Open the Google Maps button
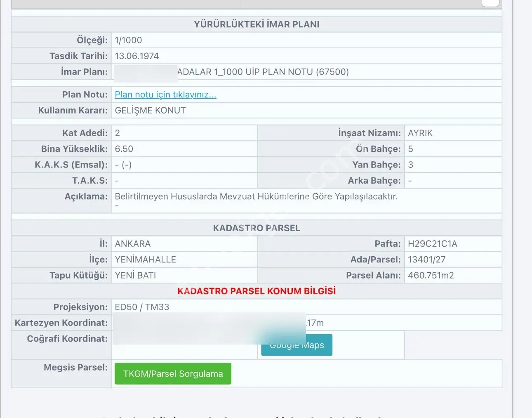Viewport: 532px width, 418px height. 297,345
